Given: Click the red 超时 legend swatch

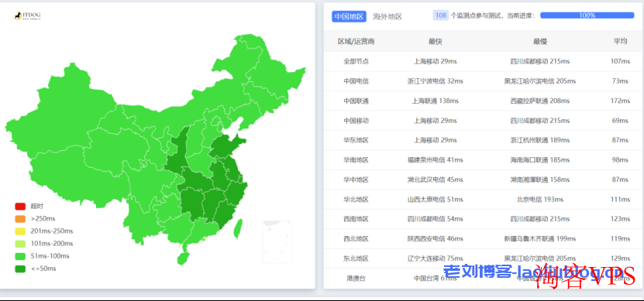Looking at the screenshot, I should click(20, 207).
